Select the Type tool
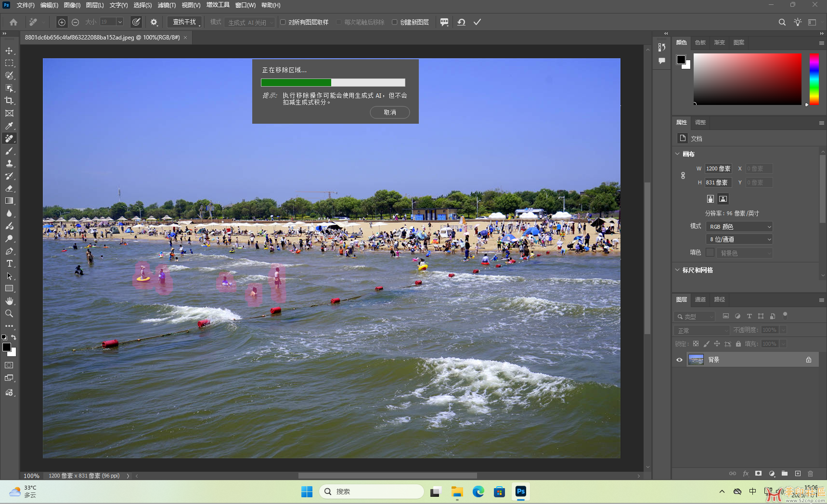This screenshot has height=504, width=827. pos(10,263)
